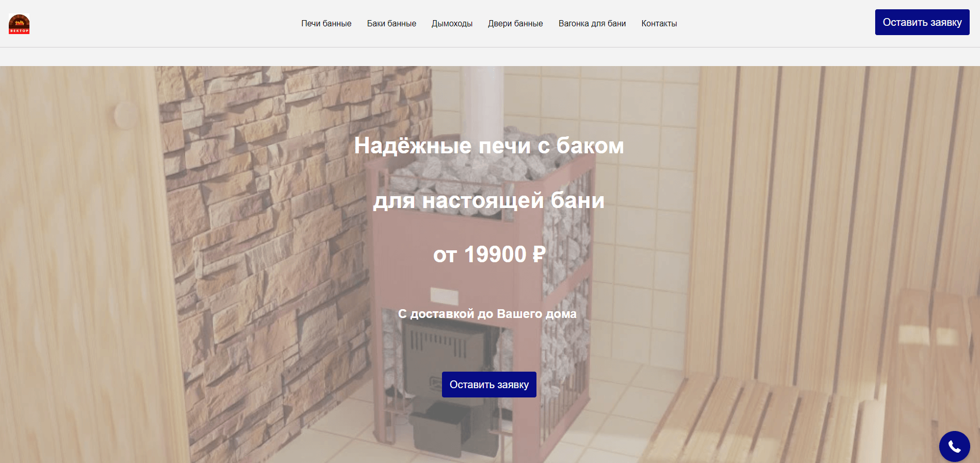
Task: Navigate to Вагонка для бани
Action: (x=592, y=24)
